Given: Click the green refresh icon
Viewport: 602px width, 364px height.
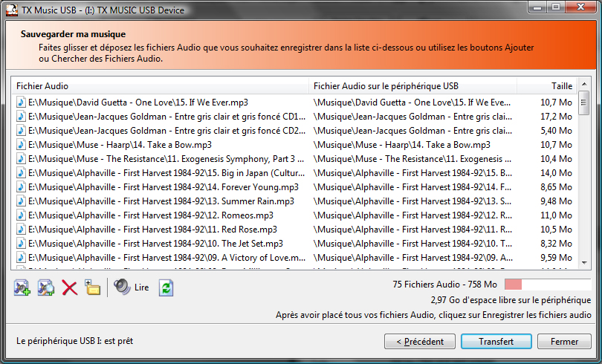Looking at the screenshot, I should click(x=166, y=287).
